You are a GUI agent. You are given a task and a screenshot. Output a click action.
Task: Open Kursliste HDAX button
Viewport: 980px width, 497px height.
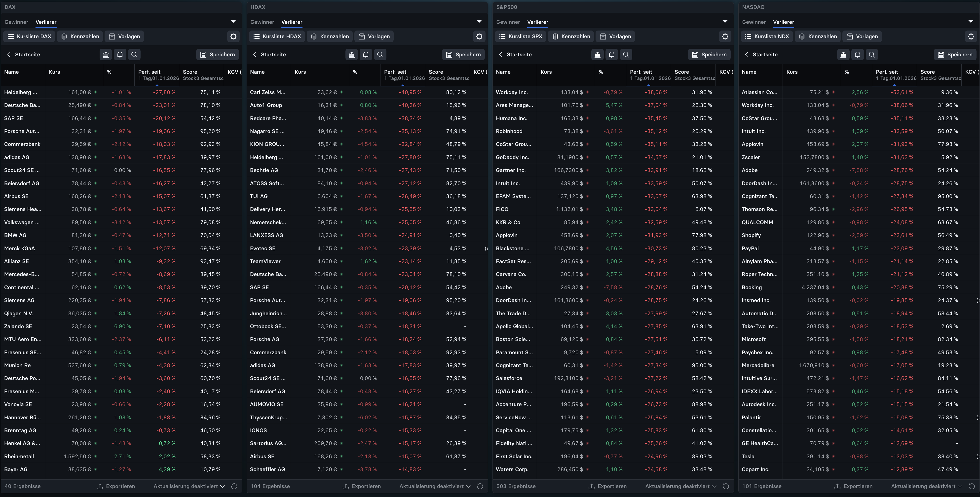pos(277,36)
